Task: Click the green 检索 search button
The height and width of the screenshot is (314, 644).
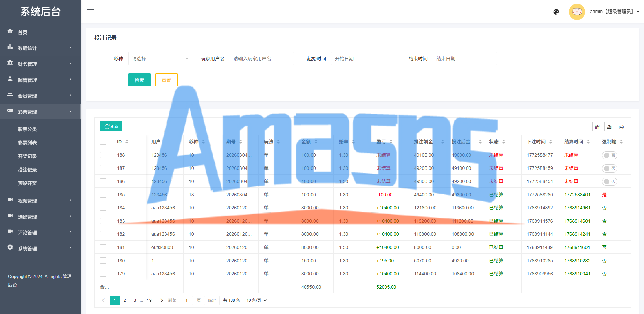Action: (x=139, y=80)
